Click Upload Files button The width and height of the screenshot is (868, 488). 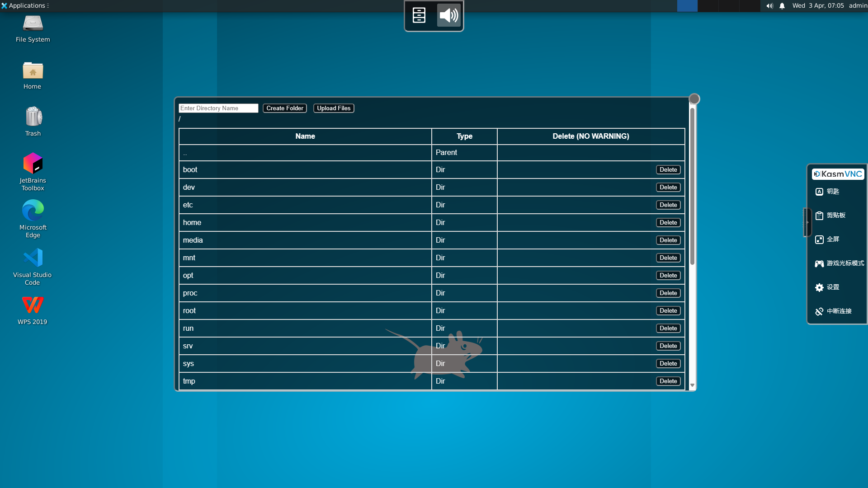(333, 108)
